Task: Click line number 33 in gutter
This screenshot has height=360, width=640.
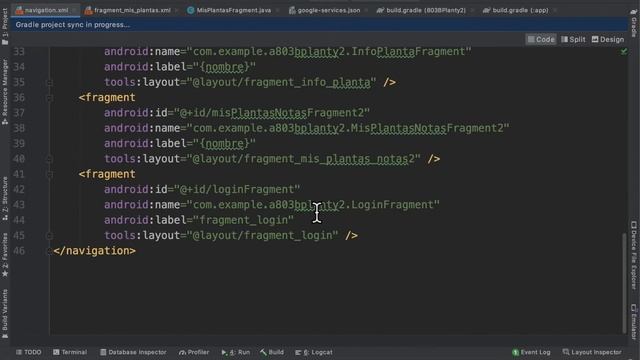Action: tap(19, 52)
